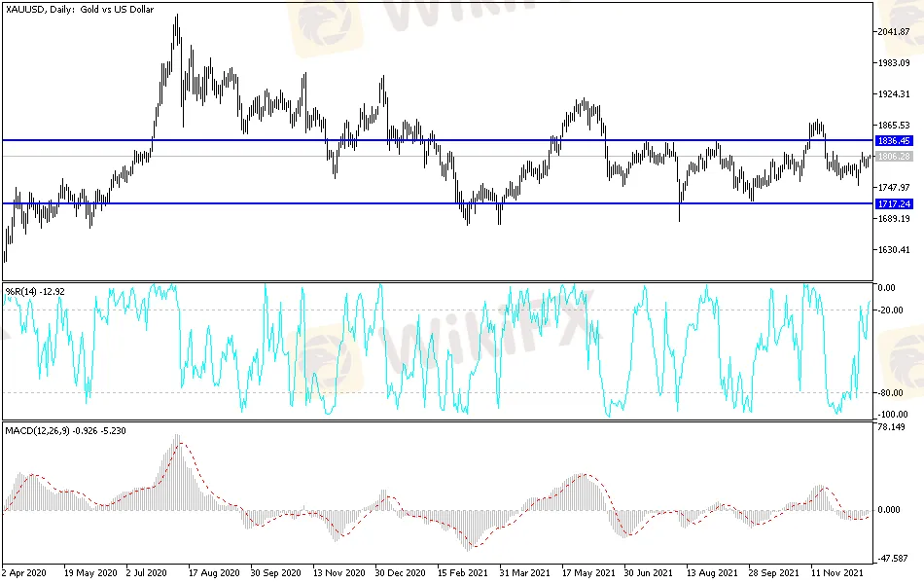924x584 pixels.
Task: Click the 31 Mar 2021 date label
Action: tap(524, 572)
